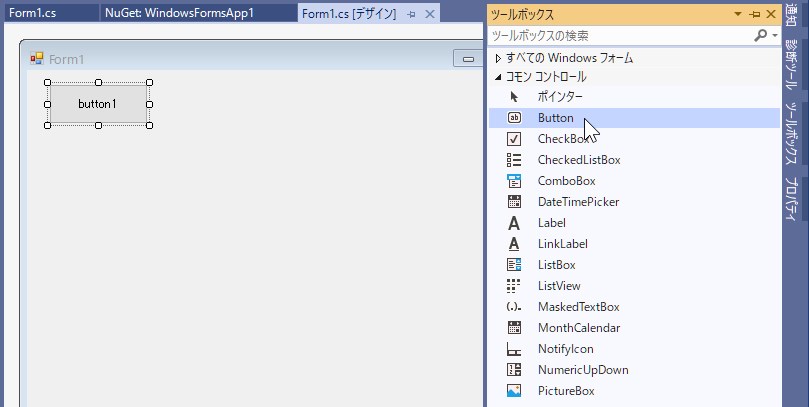Collapse コモン コントロール group

[498, 77]
